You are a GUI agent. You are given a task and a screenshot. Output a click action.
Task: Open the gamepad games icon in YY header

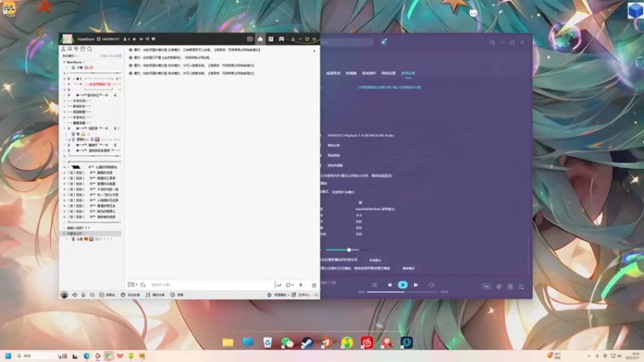click(281, 39)
